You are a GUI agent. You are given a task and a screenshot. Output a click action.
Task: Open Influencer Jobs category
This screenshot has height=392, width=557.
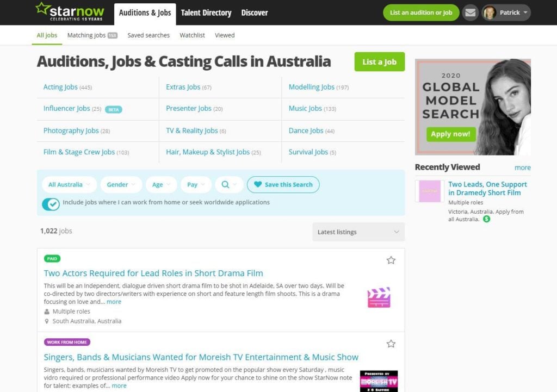pyautogui.click(x=66, y=108)
